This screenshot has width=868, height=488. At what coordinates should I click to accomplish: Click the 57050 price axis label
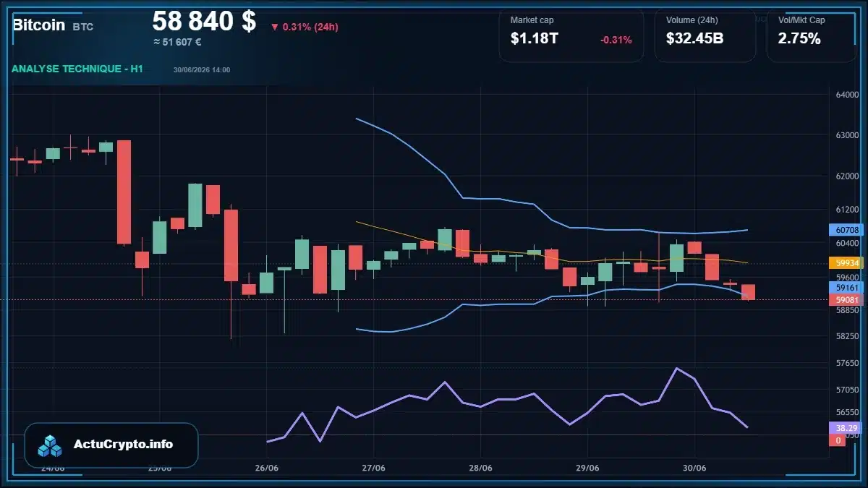[x=847, y=390]
